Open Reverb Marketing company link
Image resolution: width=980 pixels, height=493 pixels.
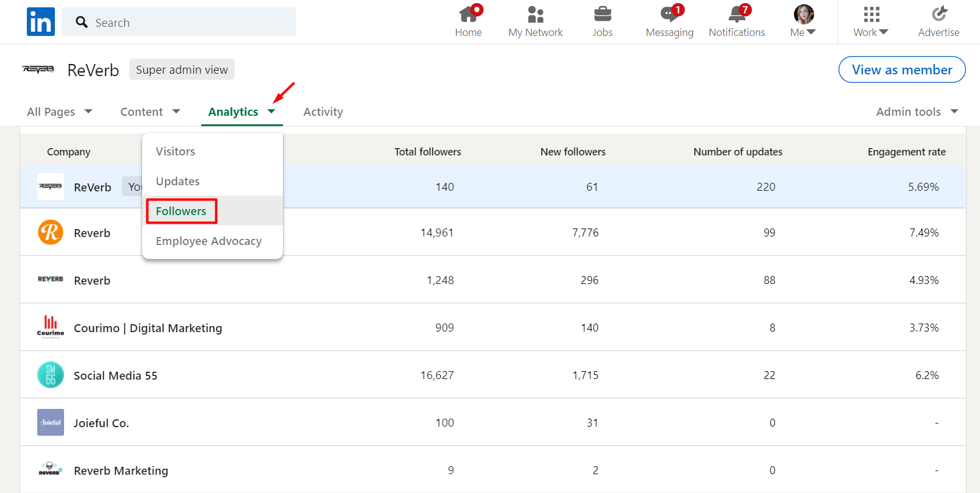coord(121,470)
